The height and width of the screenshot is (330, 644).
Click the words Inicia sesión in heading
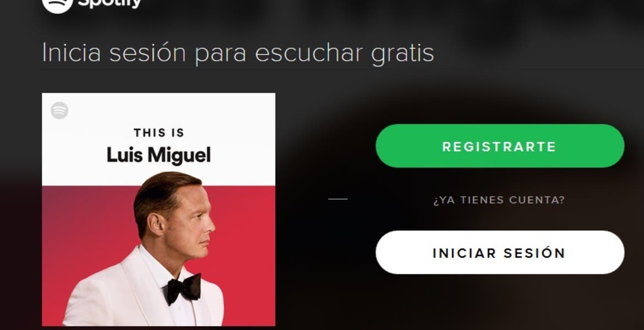point(114,53)
